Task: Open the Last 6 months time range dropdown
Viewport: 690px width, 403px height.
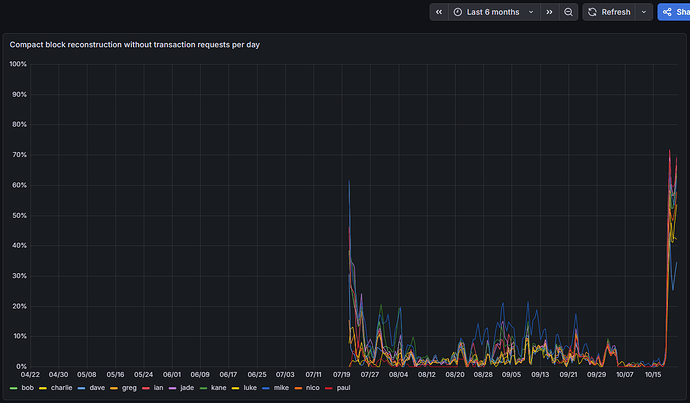Action: click(494, 12)
